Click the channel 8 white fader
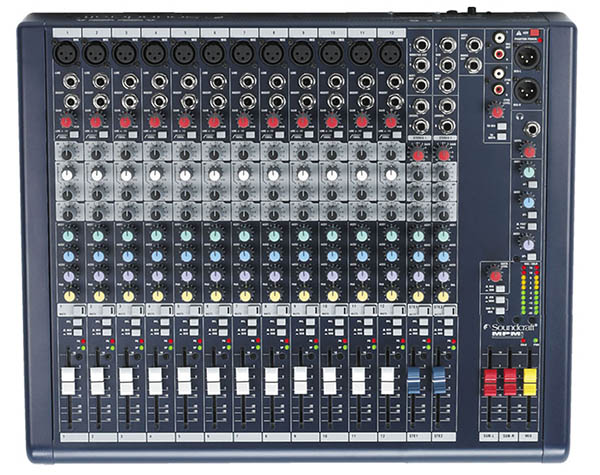Viewport: 600px width, 475px height. (273, 381)
